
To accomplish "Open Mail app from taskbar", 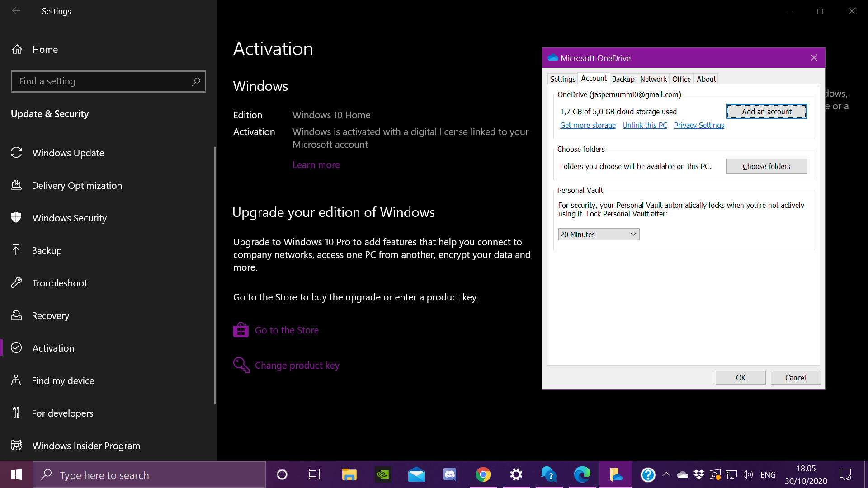I will point(416,474).
